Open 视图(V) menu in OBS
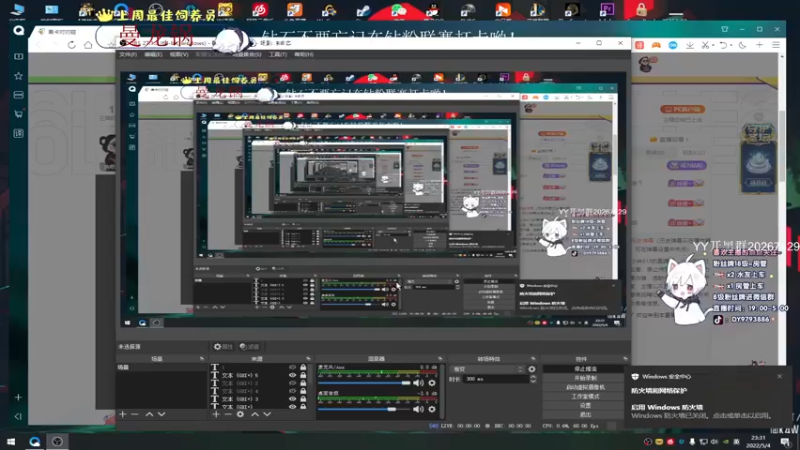Image resolution: width=800 pixels, height=450 pixels. point(179,54)
